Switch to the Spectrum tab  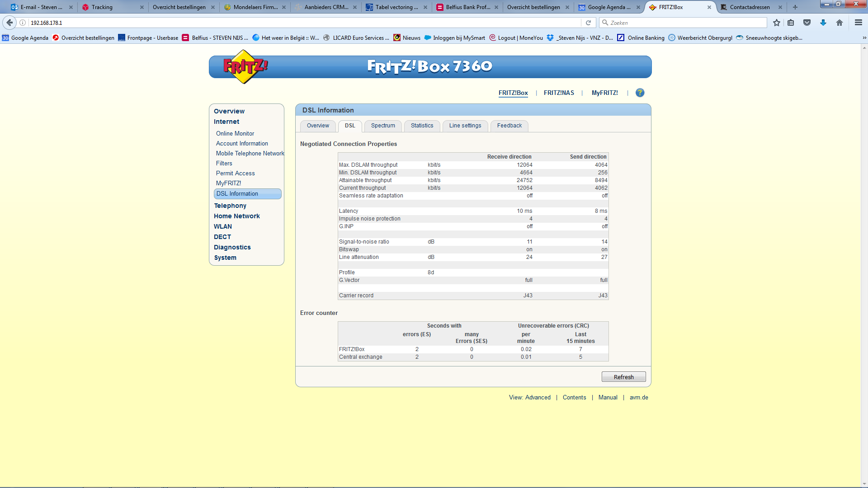pos(383,126)
